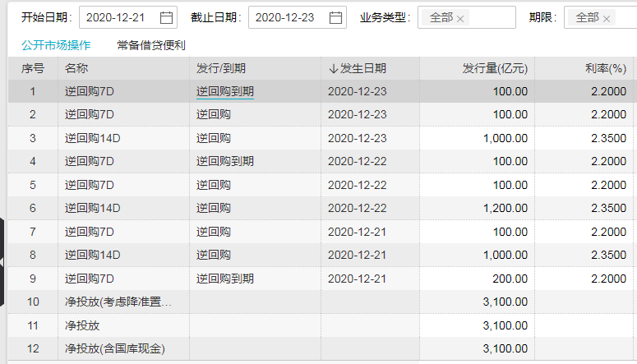The width and height of the screenshot is (637, 364).
Task: Open the start date calendar icon
Action: pos(166,17)
